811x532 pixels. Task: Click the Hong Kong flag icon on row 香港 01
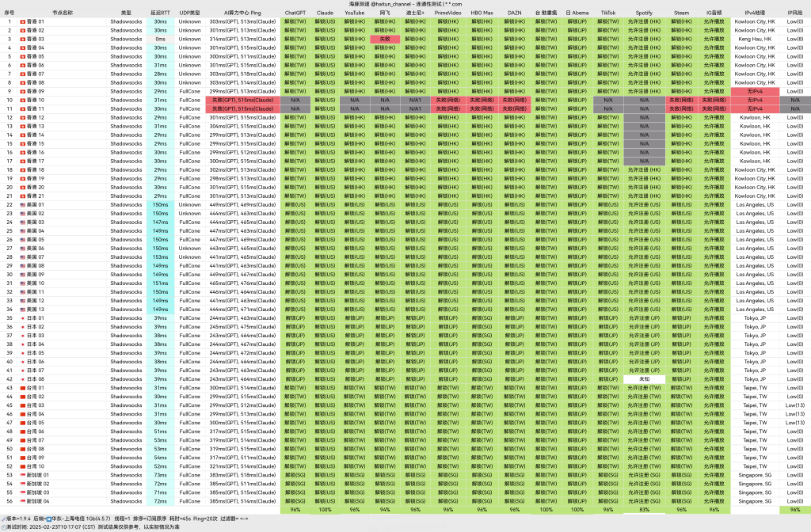[x=23, y=21]
